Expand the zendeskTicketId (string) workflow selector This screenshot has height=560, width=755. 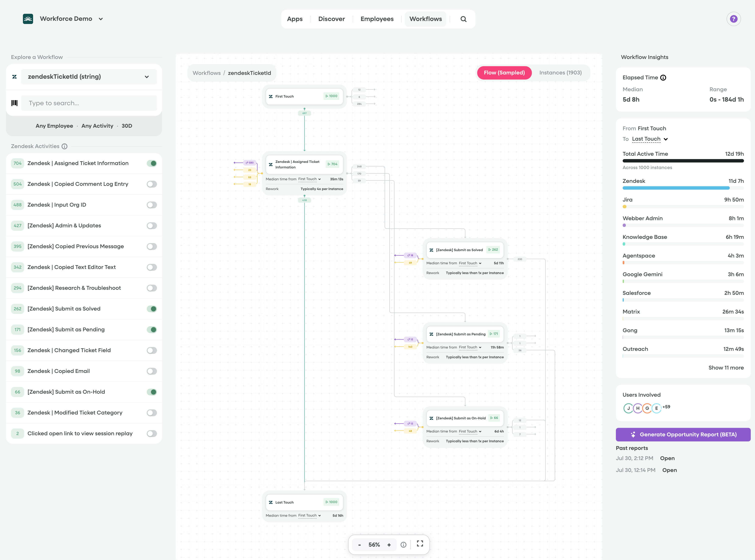[89, 77]
